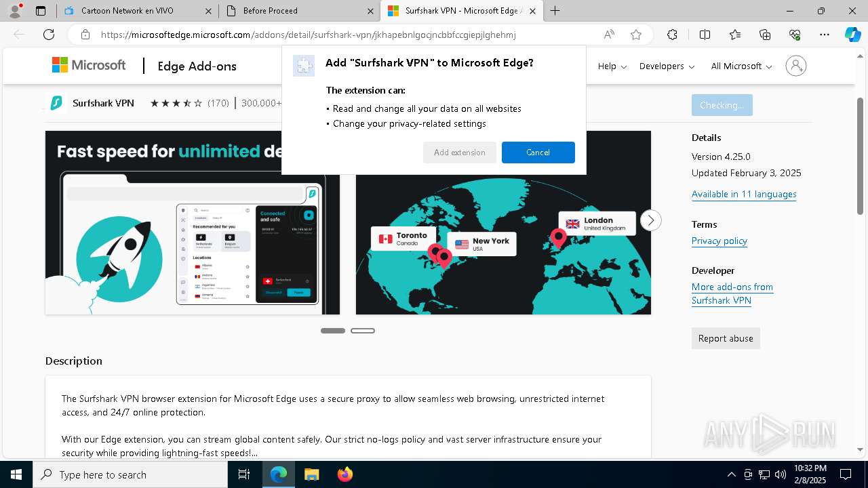868x488 pixels.
Task: Open the Privacy policy link
Action: pyautogui.click(x=719, y=241)
